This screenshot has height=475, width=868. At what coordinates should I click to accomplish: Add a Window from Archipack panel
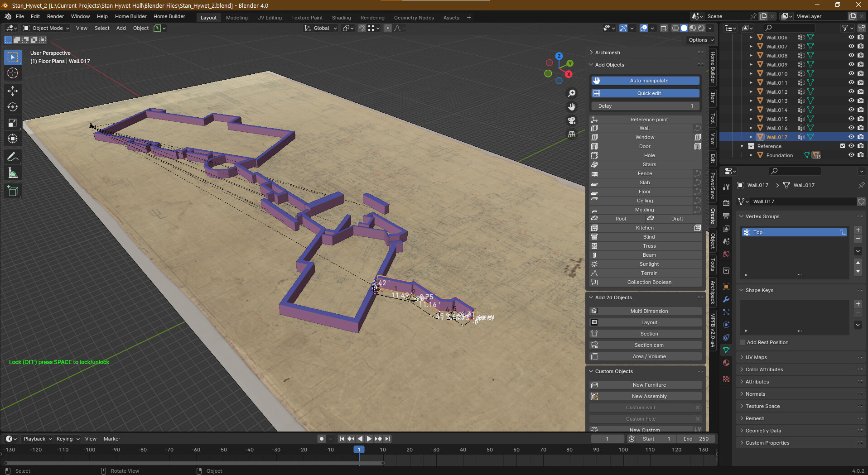pyautogui.click(x=644, y=137)
